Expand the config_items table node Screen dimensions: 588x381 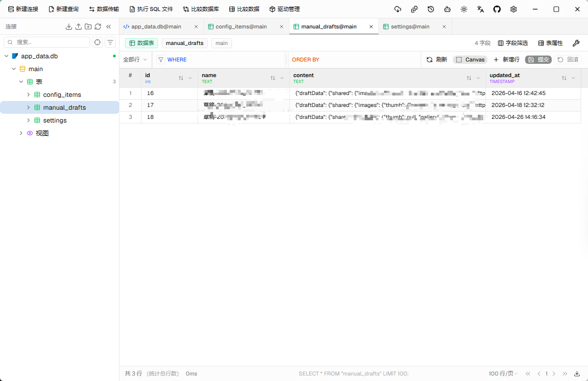28,95
